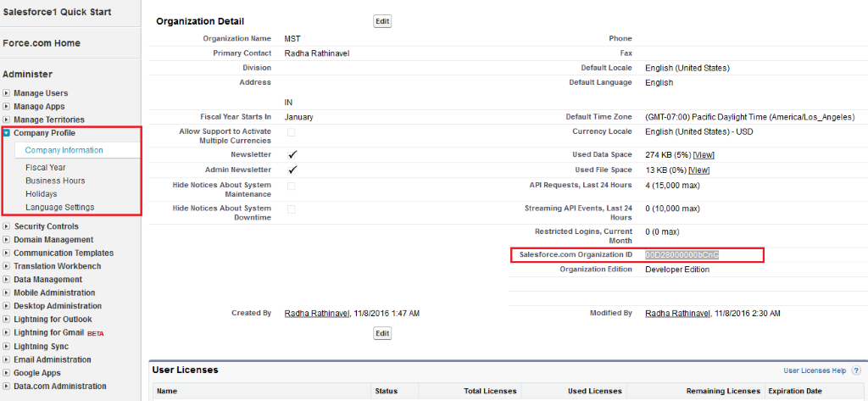Expand the Manage Apps arrow
This screenshot has width=868, height=401.
(7, 106)
